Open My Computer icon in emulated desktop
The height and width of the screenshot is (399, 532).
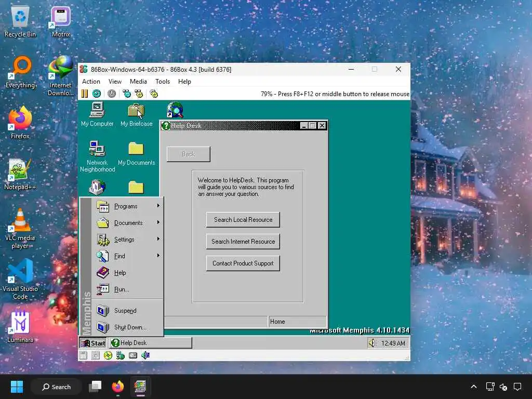coord(97,114)
